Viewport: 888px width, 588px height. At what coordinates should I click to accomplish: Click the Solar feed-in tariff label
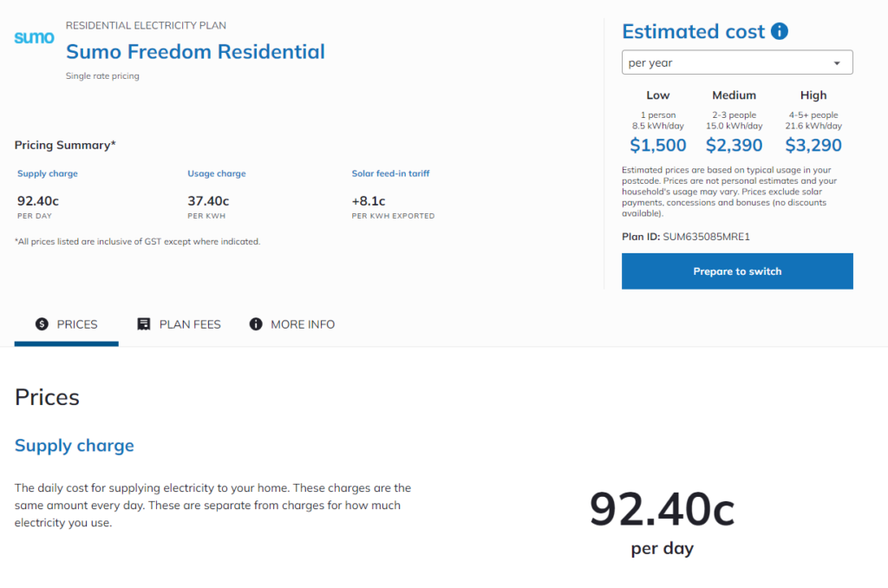[x=390, y=173]
